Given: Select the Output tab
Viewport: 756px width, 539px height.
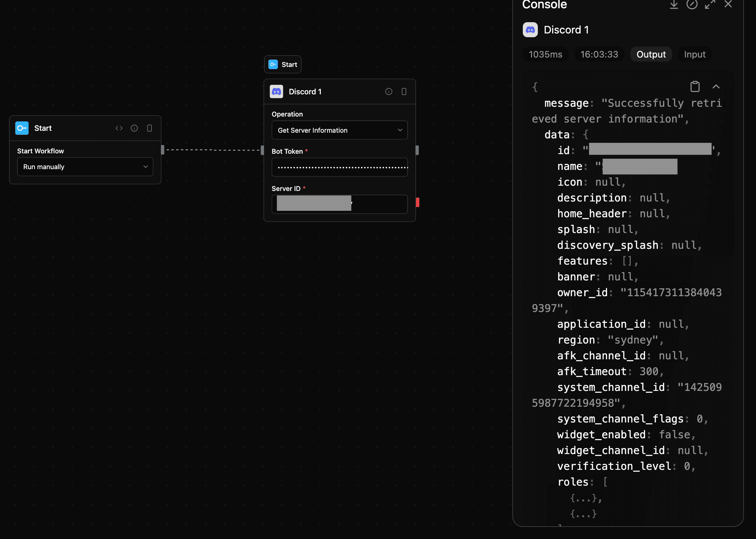Looking at the screenshot, I should point(651,54).
